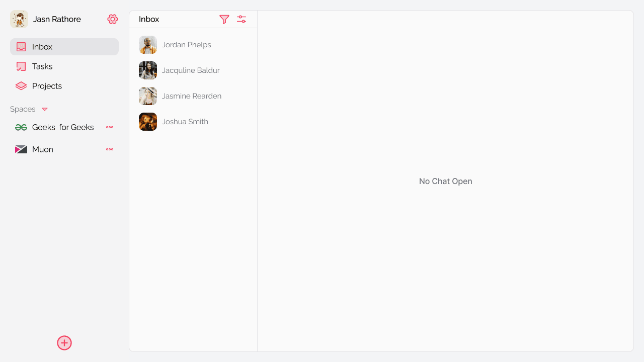644x362 pixels.
Task: Open chat with Jordan Phelps
Action: pyautogui.click(x=193, y=45)
